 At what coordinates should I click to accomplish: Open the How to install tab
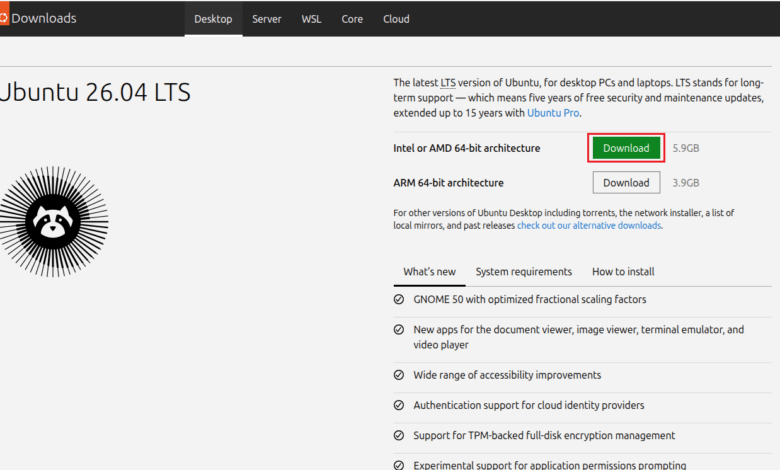[623, 272]
